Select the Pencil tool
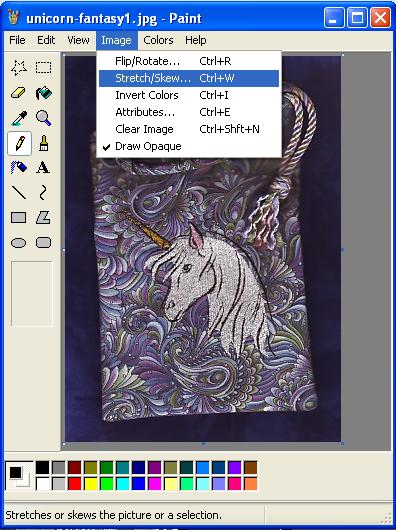Image resolution: width=396 pixels, height=530 pixels. 19,143
